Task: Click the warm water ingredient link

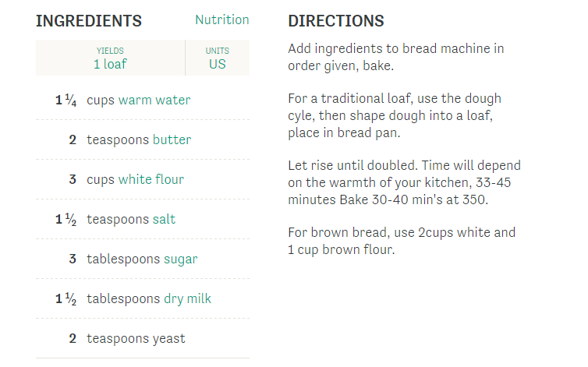Action: point(154,100)
